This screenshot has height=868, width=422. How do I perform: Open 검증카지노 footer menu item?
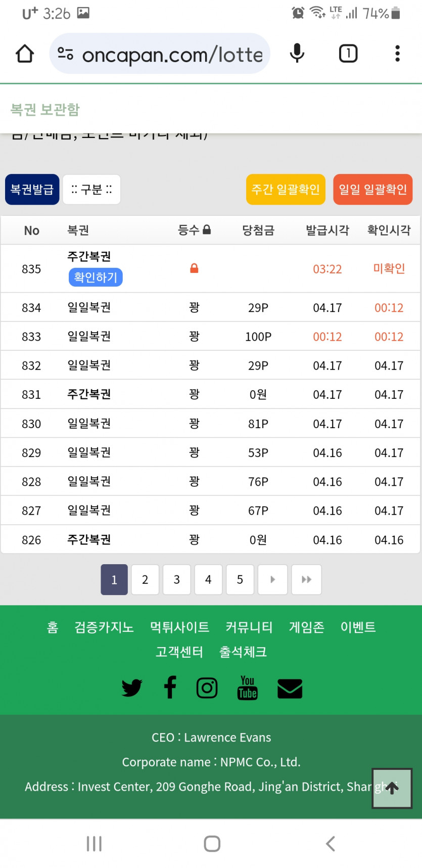coord(104,627)
